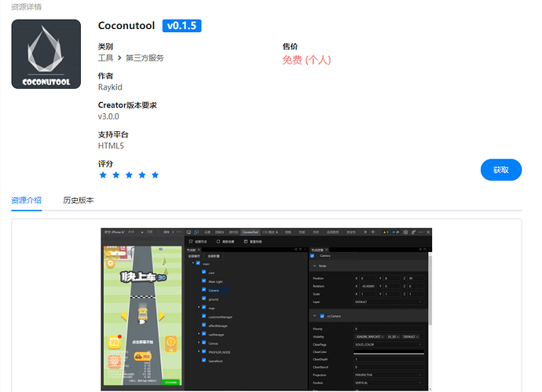Select the 资源介绍 tab
Screen dimensions: 542x392
pos(26,200)
